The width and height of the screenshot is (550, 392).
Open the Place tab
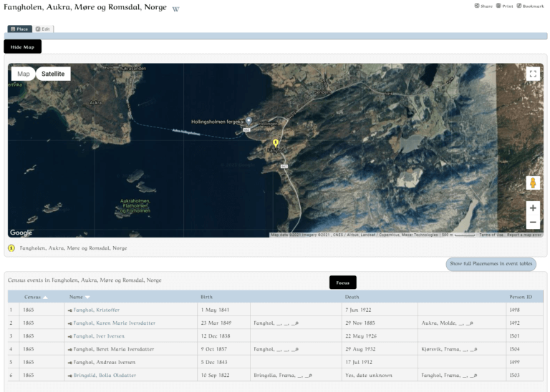point(19,29)
